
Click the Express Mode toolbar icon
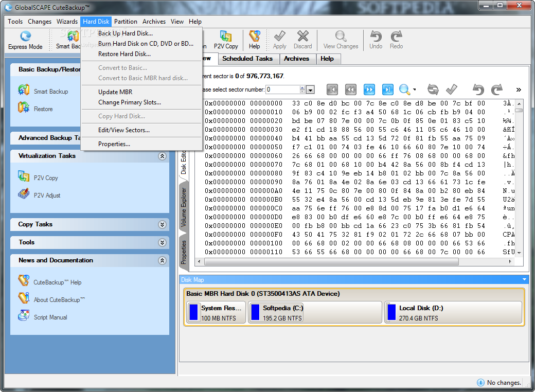[25, 40]
